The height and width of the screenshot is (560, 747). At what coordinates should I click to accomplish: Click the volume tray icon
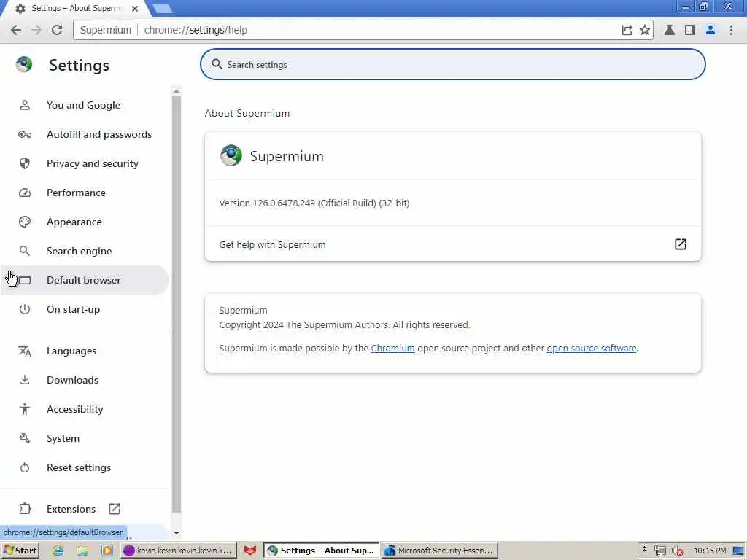coord(677,551)
